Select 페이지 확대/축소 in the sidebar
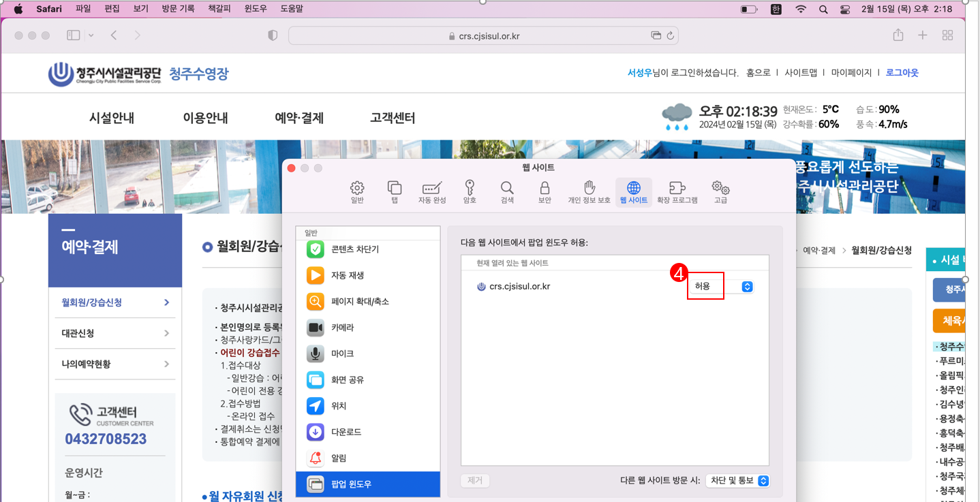Viewport: 980px width, 502px height. pos(368,301)
